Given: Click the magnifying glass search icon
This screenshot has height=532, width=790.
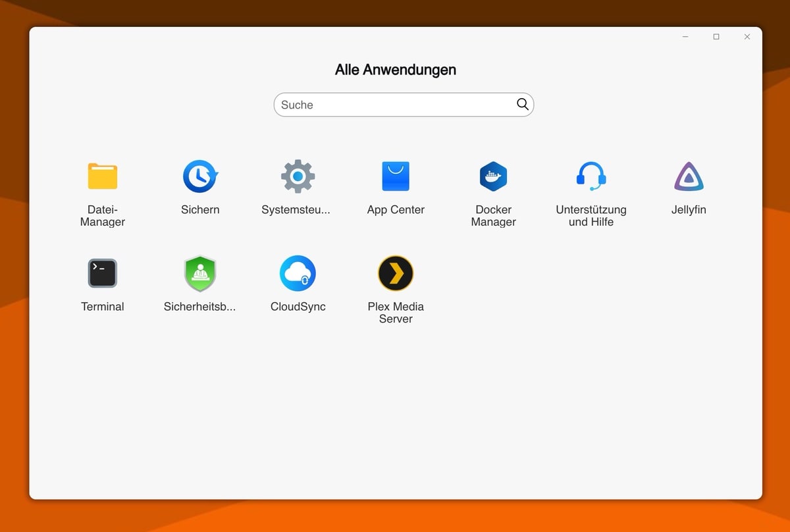Looking at the screenshot, I should pos(523,104).
